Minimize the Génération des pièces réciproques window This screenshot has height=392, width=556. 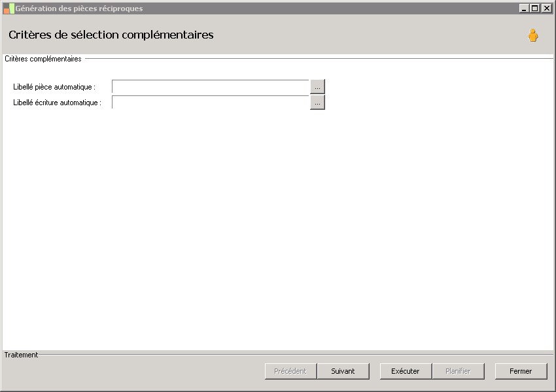pos(524,8)
